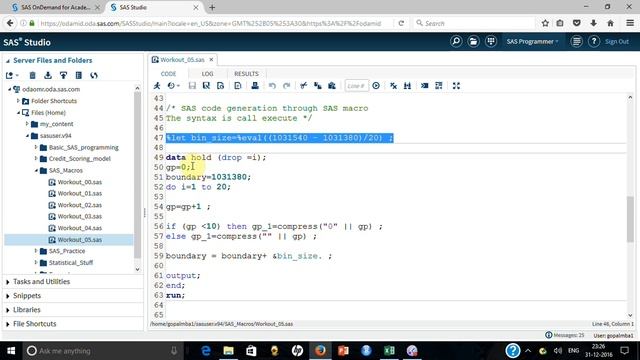Click the Paste clipboard icon

[x=332, y=86]
